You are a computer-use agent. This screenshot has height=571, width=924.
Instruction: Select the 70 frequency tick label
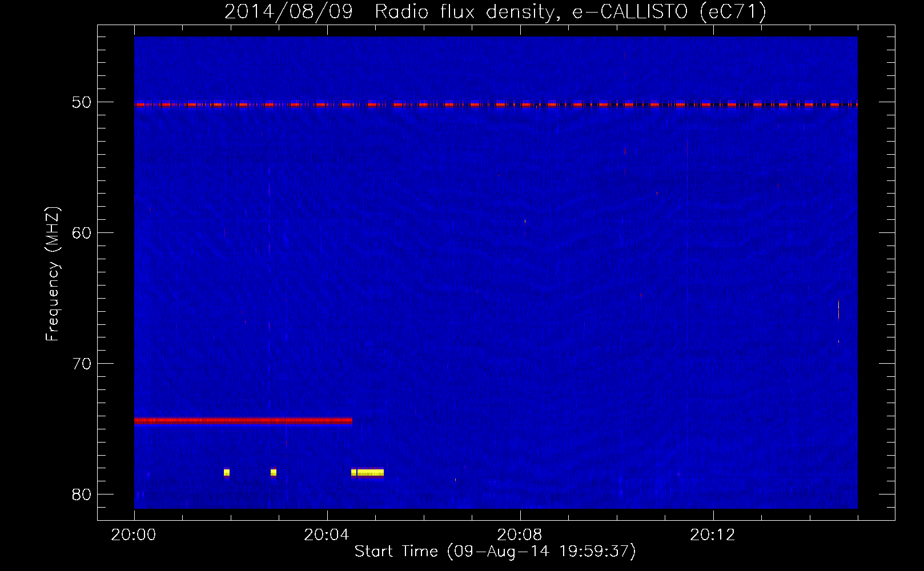[82, 364]
